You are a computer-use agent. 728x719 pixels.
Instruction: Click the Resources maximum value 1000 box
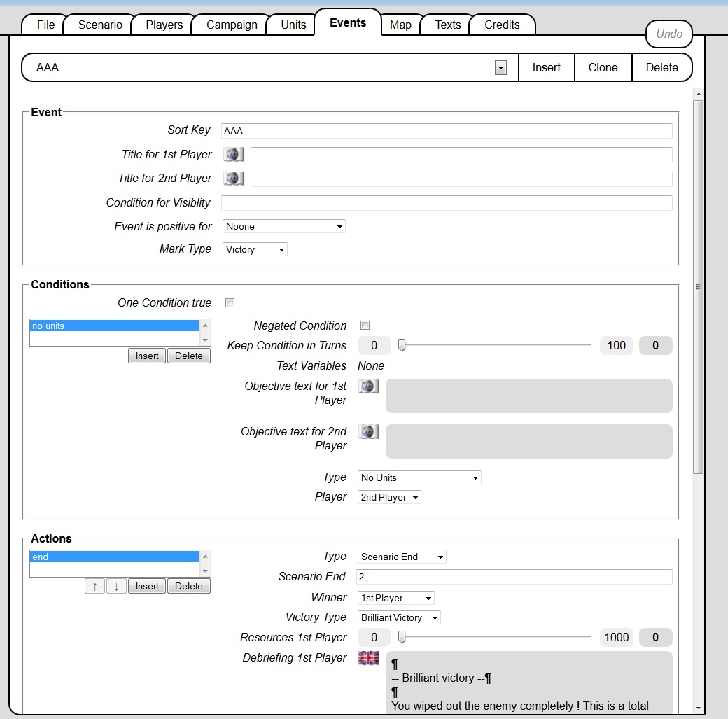point(617,637)
